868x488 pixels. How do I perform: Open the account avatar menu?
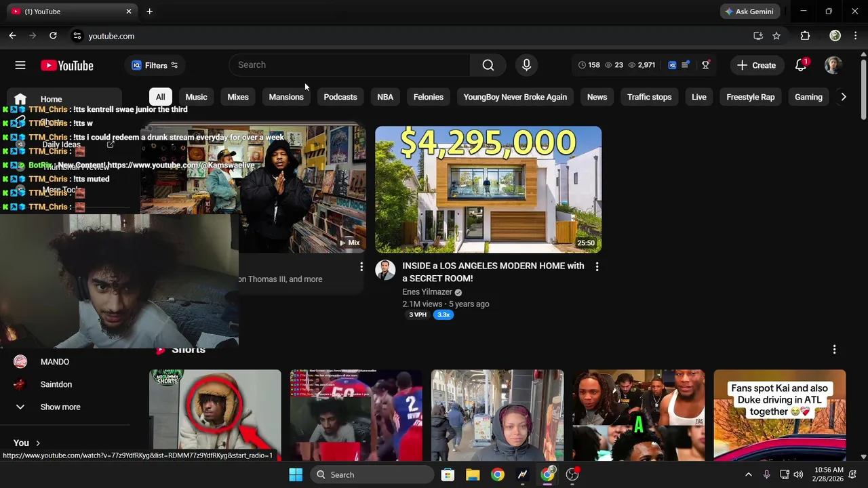[833, 65]
